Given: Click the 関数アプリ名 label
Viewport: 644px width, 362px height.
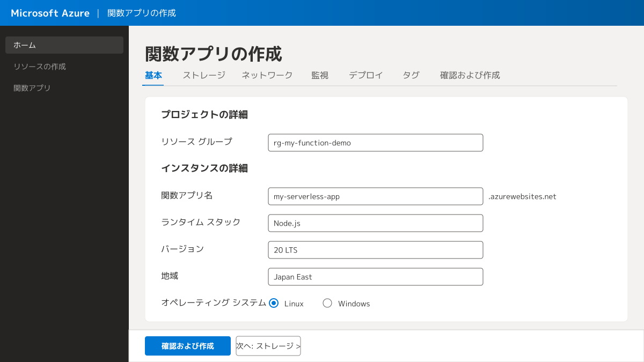Looking at the screenshot, I should click(187, 195).
